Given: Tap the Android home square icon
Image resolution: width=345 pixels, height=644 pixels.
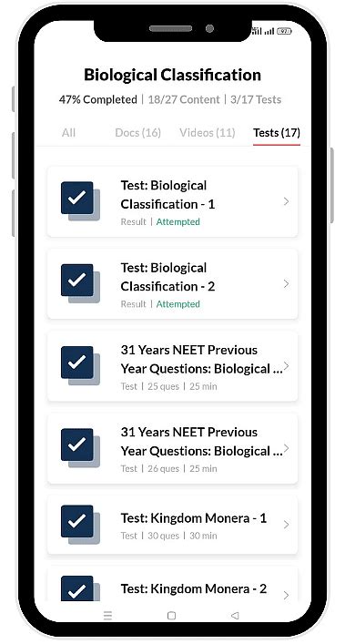Looking at the screenshot, I should 172,615.
